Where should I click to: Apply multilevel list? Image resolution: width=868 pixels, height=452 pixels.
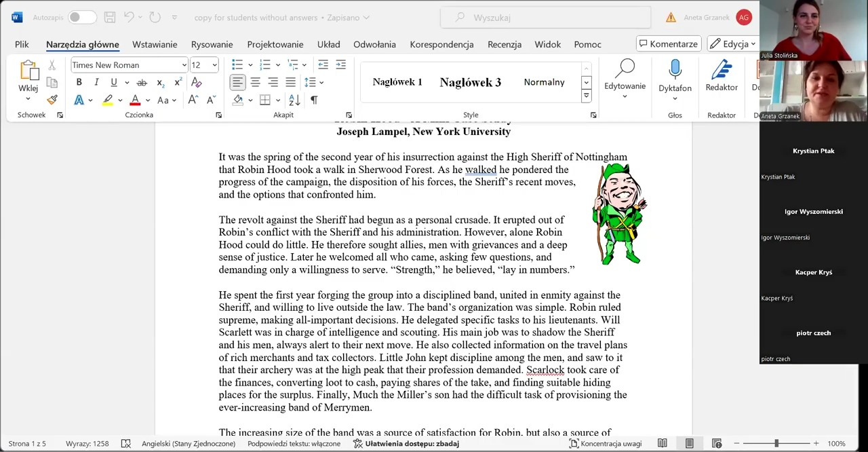(x=293, y=64)
